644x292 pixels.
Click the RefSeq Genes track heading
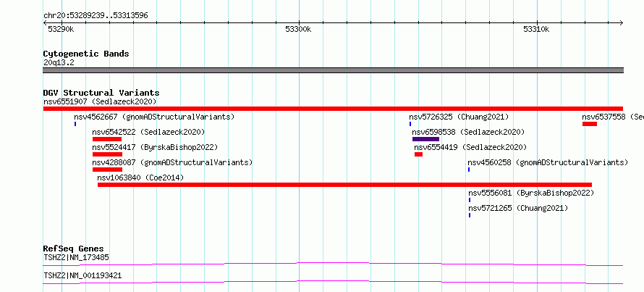(x=73, y=249)
